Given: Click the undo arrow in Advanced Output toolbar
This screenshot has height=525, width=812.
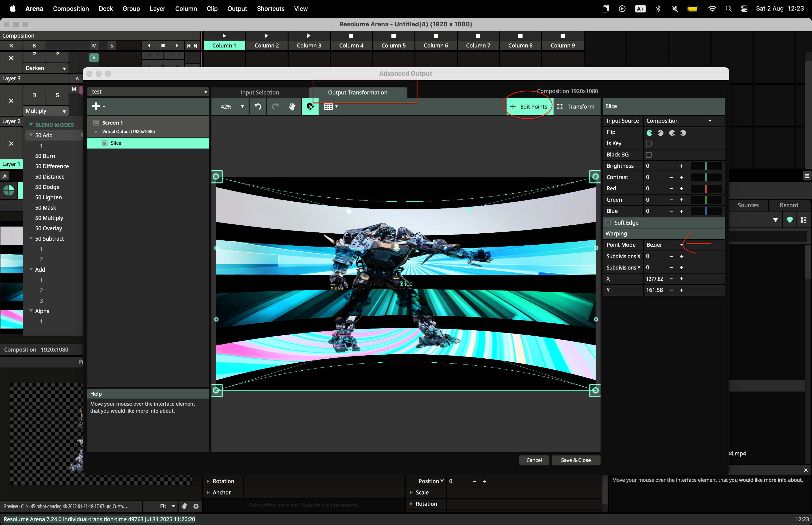Looking at the screenshot, I should tap(258, 107).
